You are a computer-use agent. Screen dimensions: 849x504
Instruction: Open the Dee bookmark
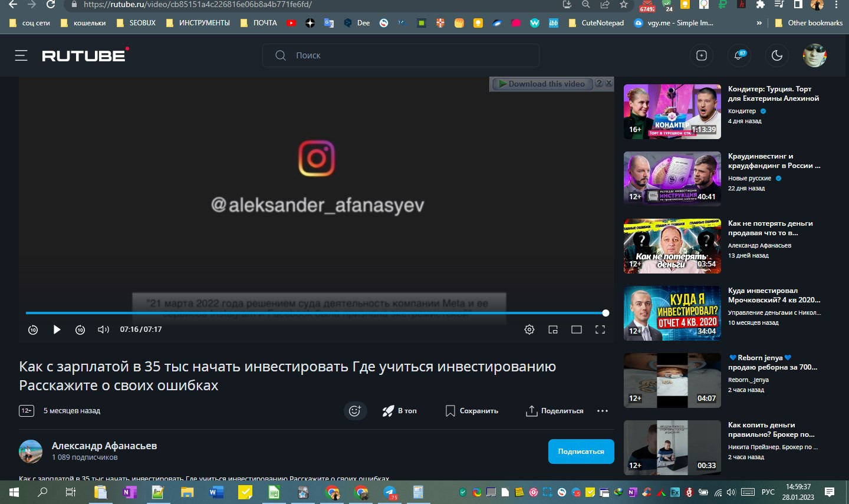pos(357,23)
